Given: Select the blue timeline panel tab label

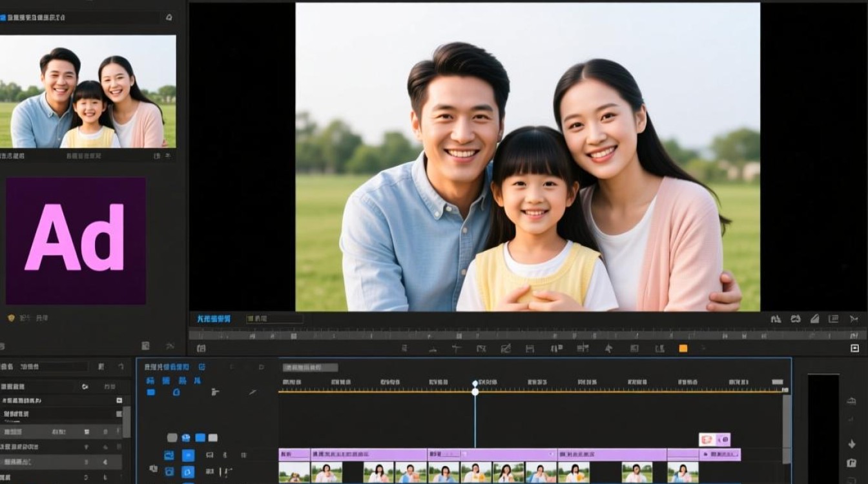Looking at the screenshot, I should 166,367.
